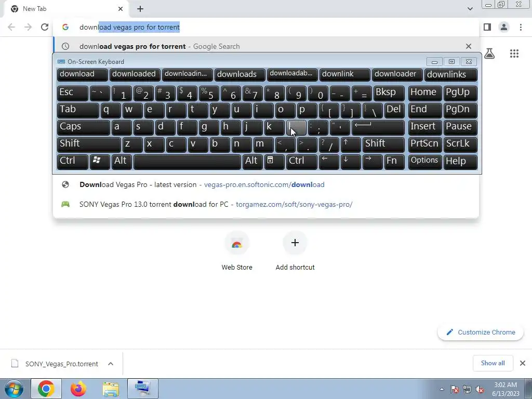Expand the SONY_Vegas_Pro.torrent download options chevron
The image size is (532, 399).
coord(111,364)
